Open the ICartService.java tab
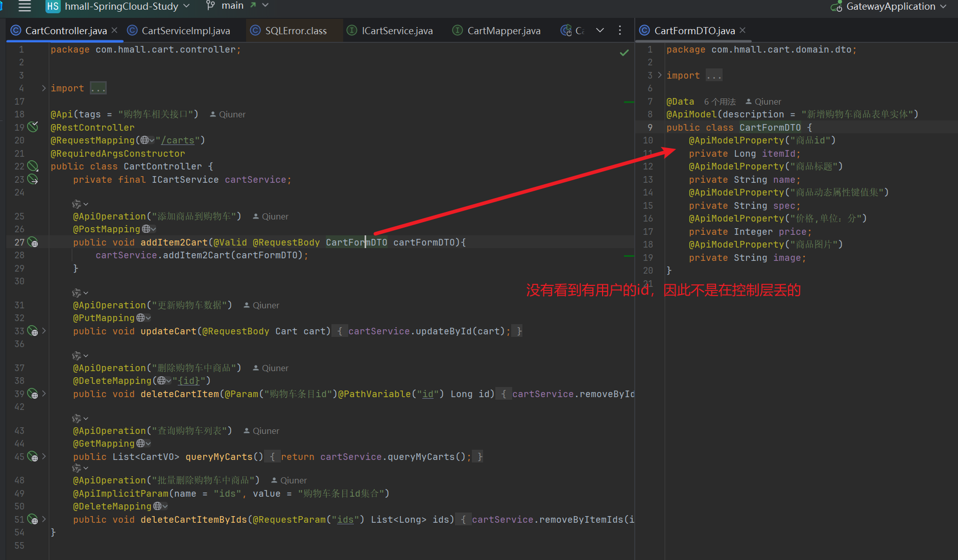The height and width of the screenshot is (560, 958). 397,31
